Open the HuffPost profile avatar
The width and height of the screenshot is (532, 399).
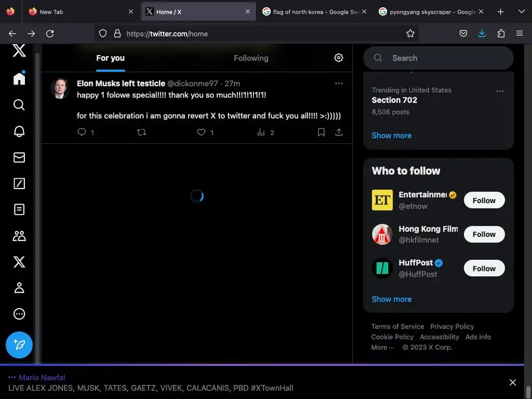[x=382, y=268]
